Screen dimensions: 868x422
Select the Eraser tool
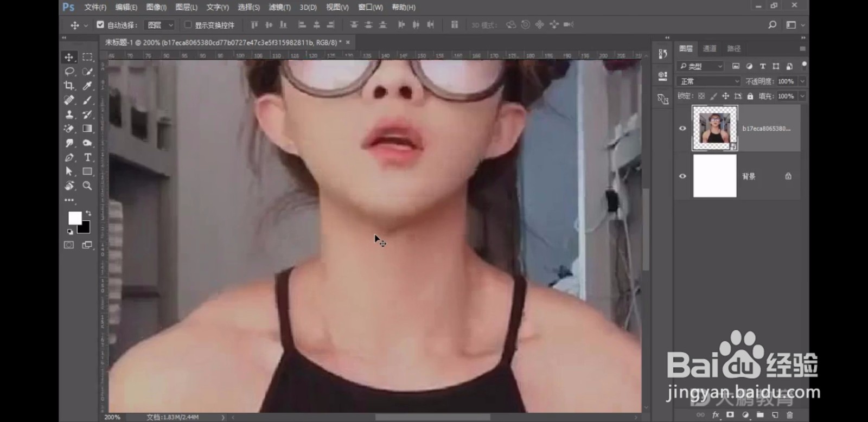pos(69,129)
